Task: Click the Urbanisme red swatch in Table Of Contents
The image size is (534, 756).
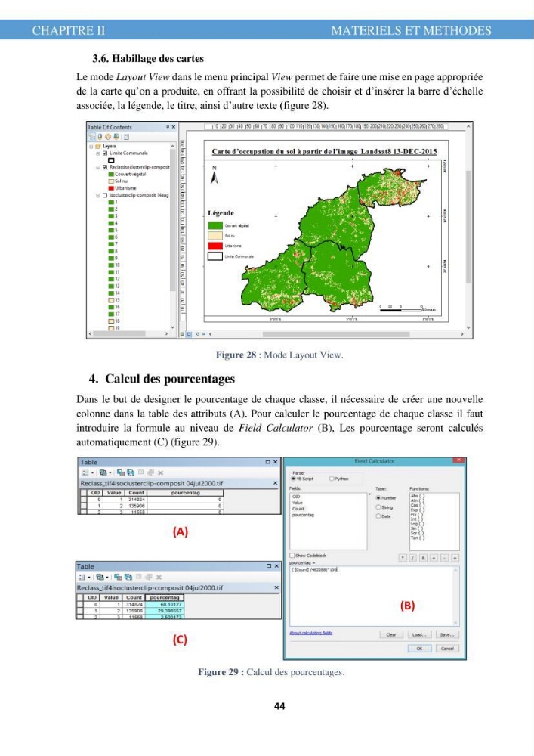Action: pyautogui.click(x=111, y=188)
